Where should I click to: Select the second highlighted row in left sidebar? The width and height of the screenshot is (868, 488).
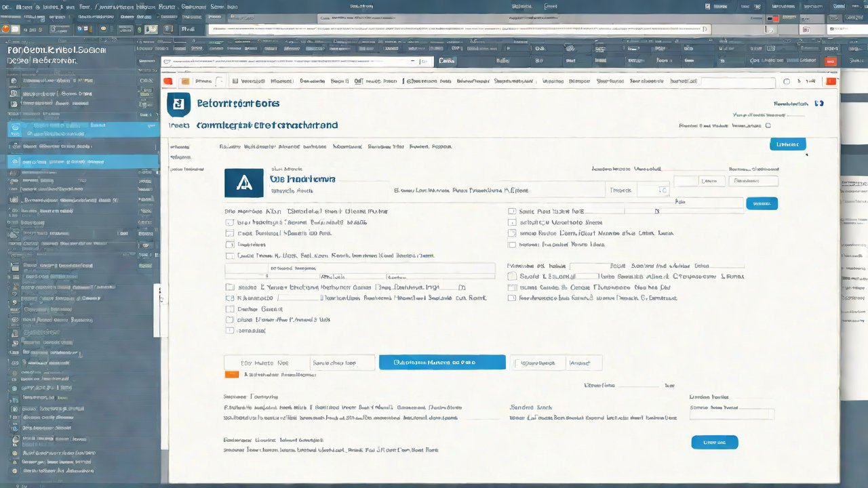(x=81, y=162)
